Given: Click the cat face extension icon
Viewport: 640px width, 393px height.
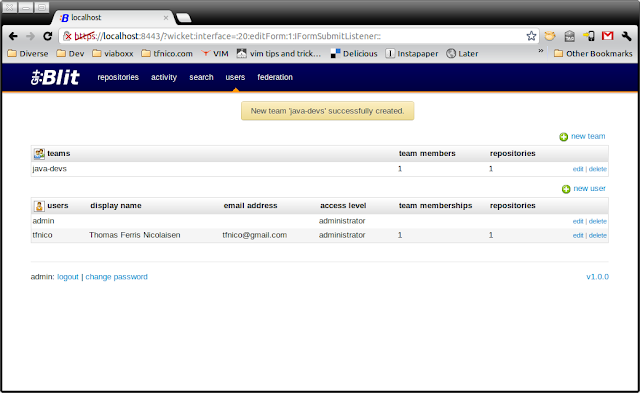Looking at the screenshot, I should click(x=550, y=36).
